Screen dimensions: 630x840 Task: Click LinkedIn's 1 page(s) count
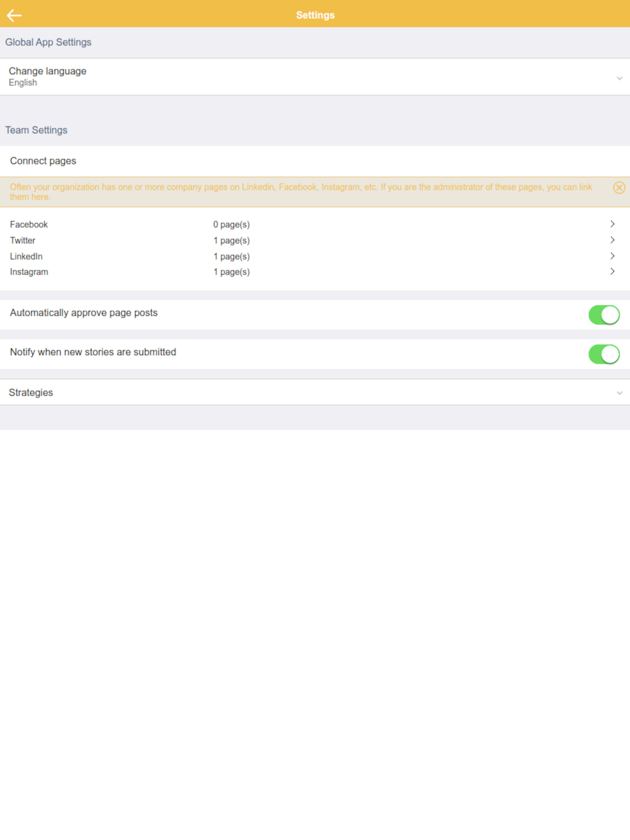tap(231, 256)
